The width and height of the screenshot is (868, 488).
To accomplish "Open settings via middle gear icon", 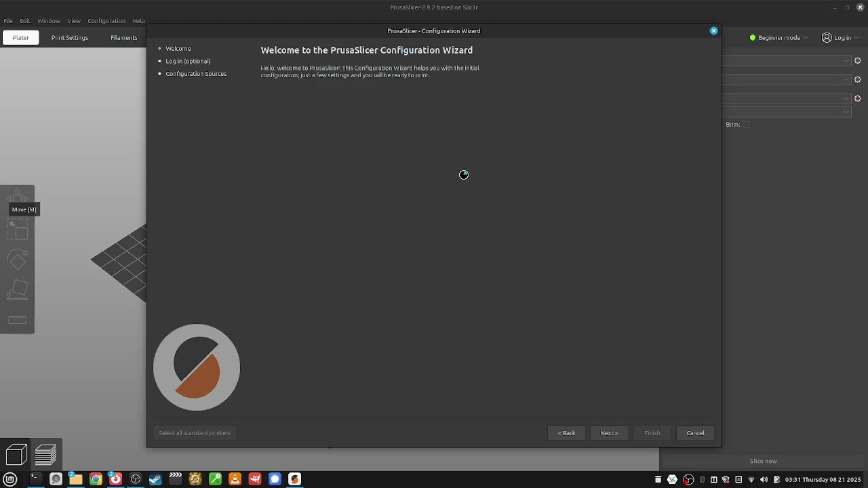I will (x=858, y=79).
